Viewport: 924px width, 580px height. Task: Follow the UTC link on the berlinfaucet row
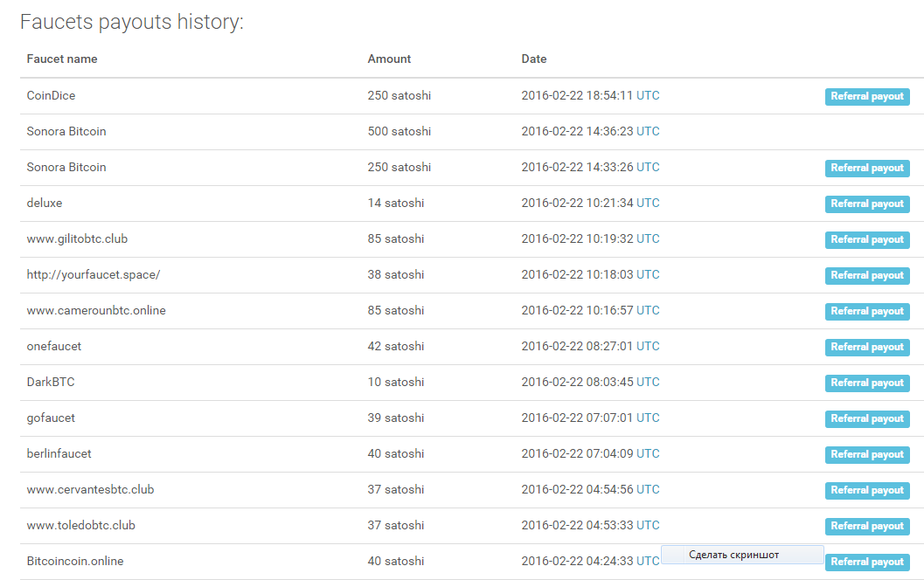click(x=648, y=454)
